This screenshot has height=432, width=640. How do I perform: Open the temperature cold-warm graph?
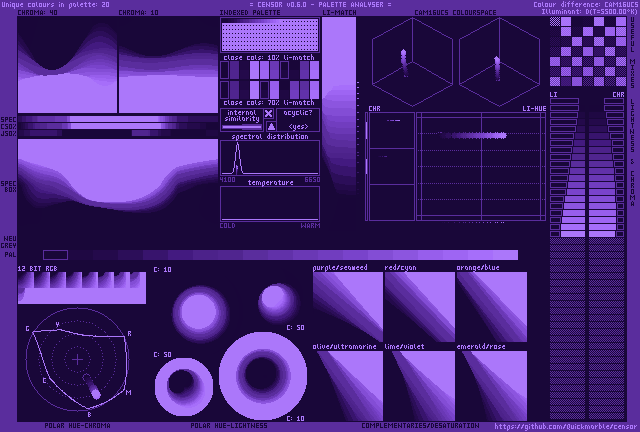(269, 204)
